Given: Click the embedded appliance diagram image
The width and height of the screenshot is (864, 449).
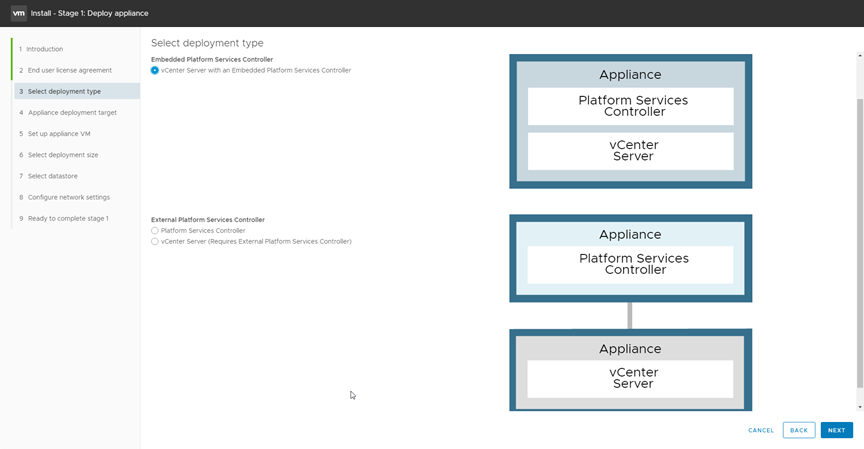Looking at the screenshot, I should [630, 121].
